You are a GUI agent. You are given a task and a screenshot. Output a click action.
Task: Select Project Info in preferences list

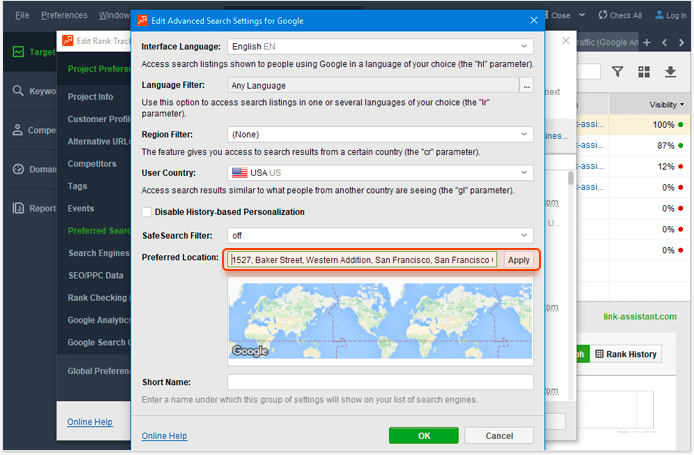[x=90, y=96]
